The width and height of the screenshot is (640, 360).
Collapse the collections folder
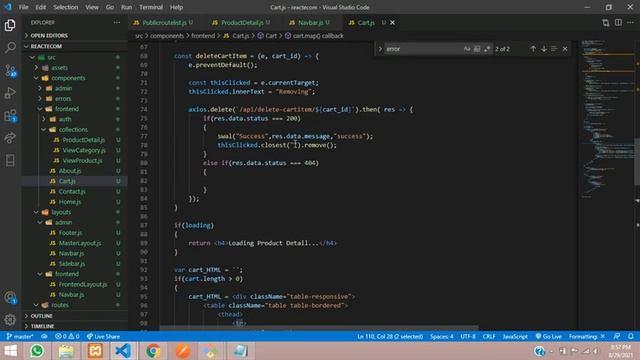pyautogui.click(x=73, y=130)
